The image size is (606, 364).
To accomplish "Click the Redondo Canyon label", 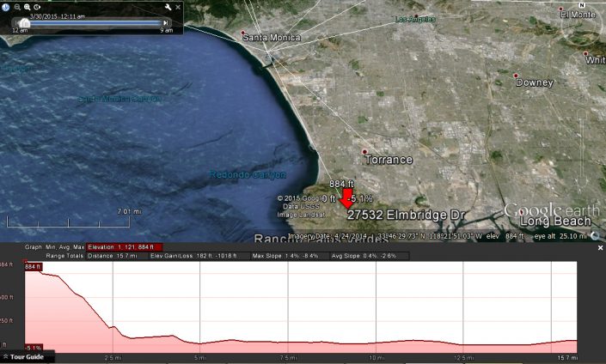I will (x=248, y=175).
